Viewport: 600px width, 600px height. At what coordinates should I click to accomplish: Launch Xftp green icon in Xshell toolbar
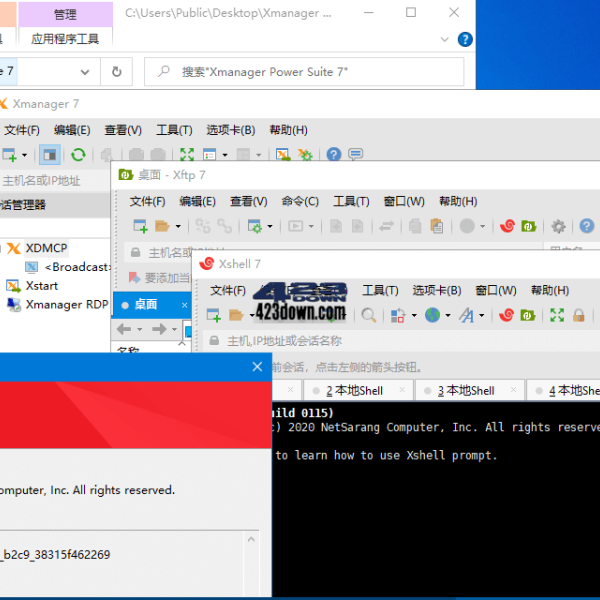pyautogui.click(x=528, y=315)
